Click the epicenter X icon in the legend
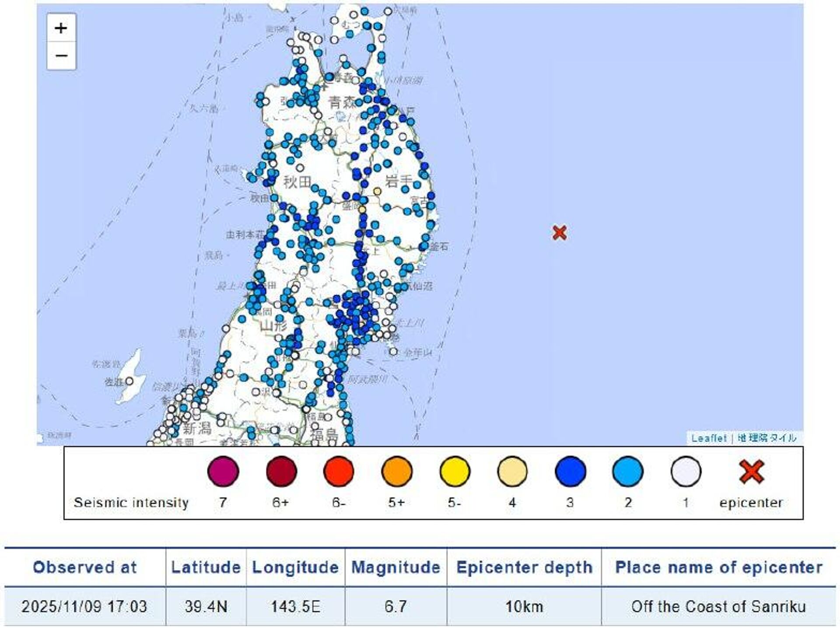This screenshot has width=840, height=628. (x=751, y=472)
